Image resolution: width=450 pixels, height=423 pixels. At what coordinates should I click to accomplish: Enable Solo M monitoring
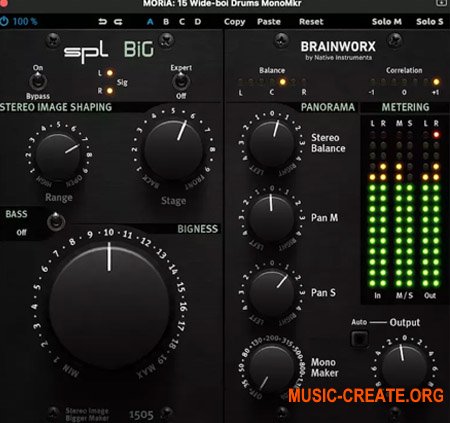(387, 22)
